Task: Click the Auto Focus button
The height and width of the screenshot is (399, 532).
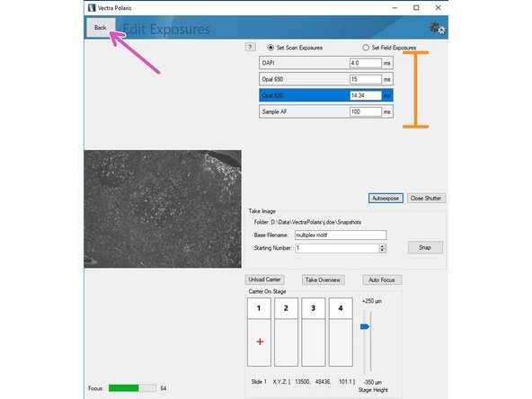Action: click(382, 279)
